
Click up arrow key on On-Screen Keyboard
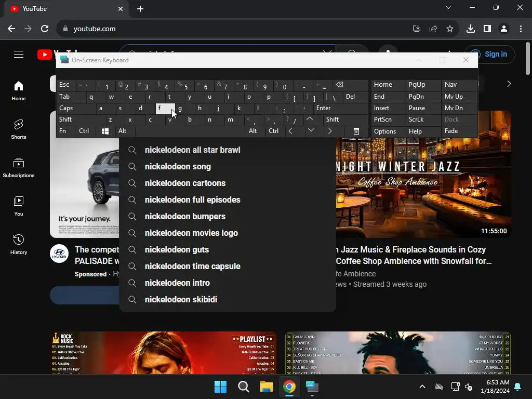310,119
